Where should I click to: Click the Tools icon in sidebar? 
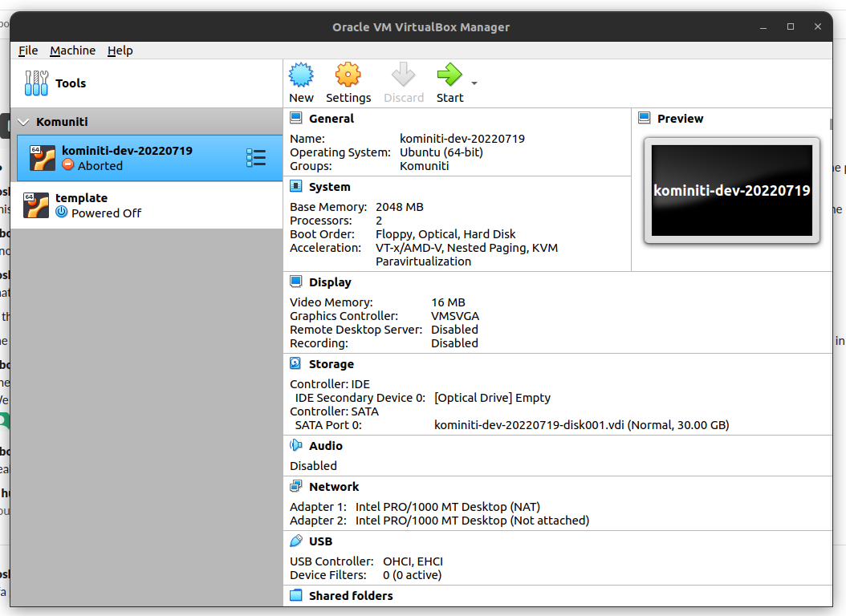point(36,83)
